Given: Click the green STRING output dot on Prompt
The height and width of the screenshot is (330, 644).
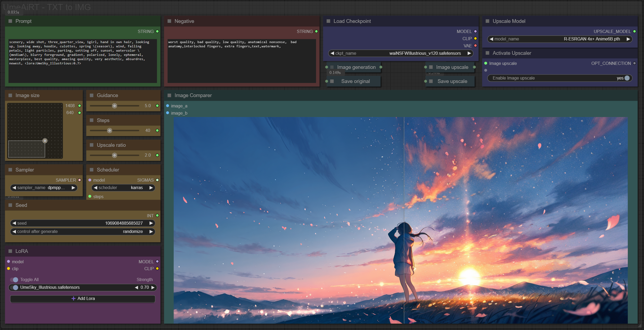Looking at the screenshot, I should [x=157, y=31].
